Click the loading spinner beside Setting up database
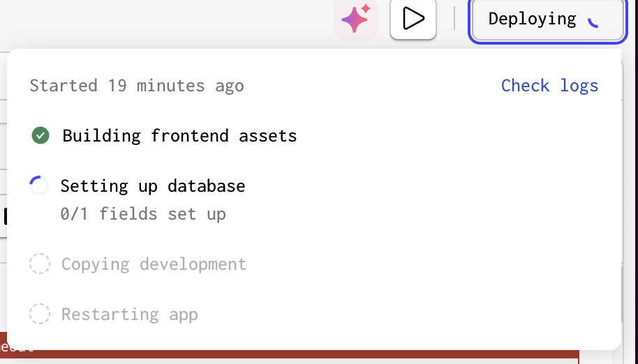 click(x=38, y=185)
